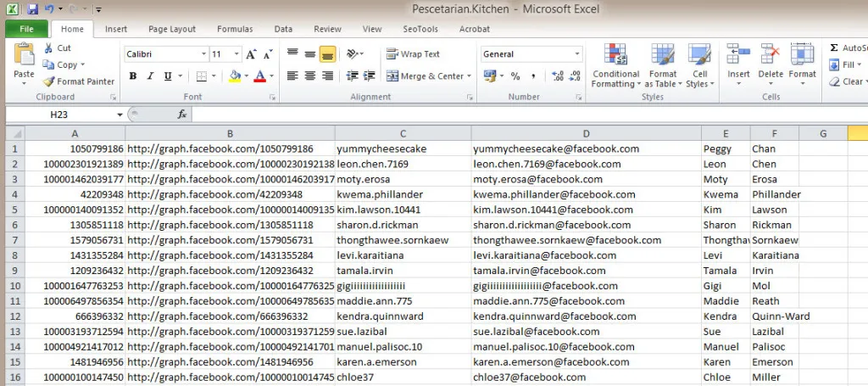Expand Merge & Center dropdown arrow
868x386 pixels.
tap(469, 76)
